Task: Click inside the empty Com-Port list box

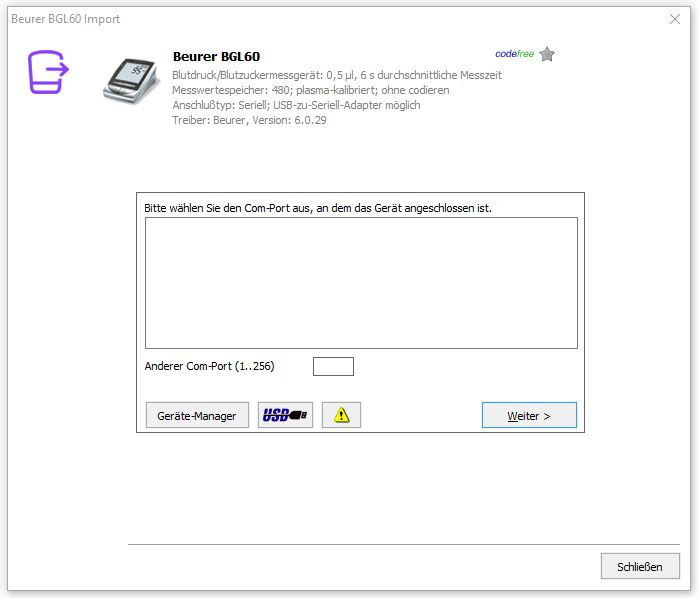Action: pos(361,283)
